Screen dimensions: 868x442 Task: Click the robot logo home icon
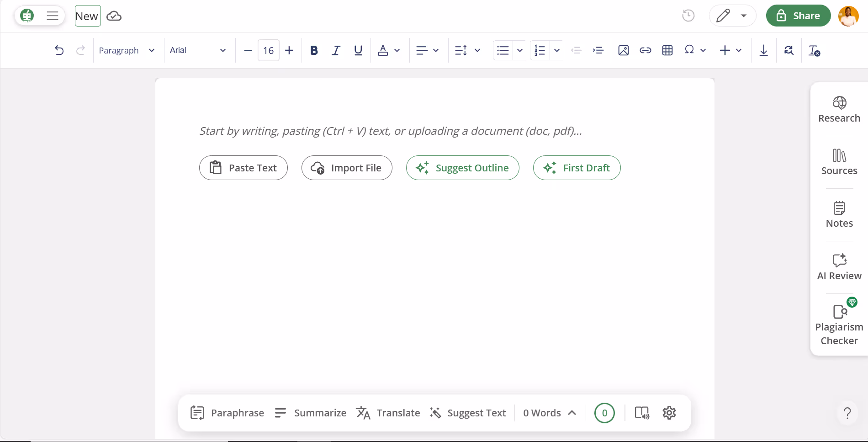tap(27, 16)
